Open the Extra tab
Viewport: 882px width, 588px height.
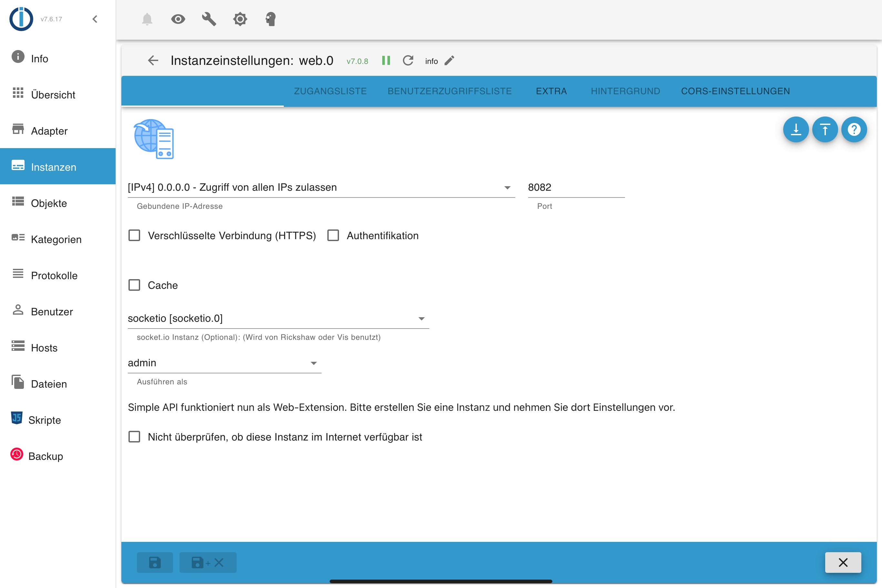[551, 91]
